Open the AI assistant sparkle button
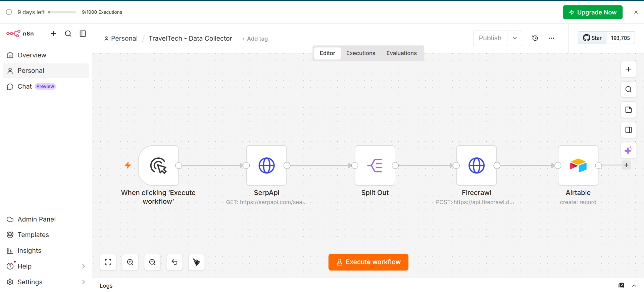This screenshot has height=292, width=644. (x=629, y=150)
